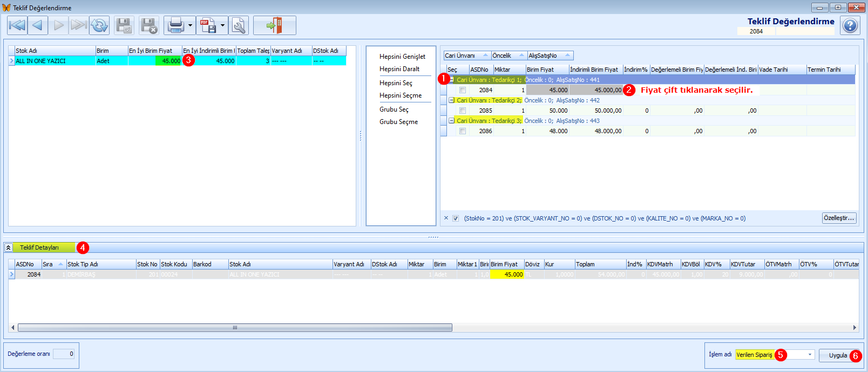Click the save diskette icon
Image resolution: width=868 pixels, height=372 pixels.
tap(124, 25)
